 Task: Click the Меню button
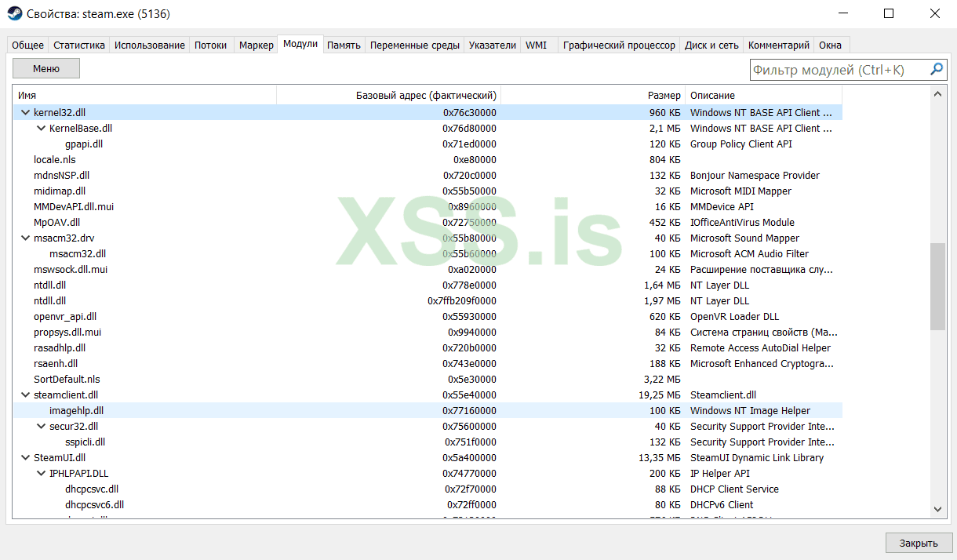[46, 69]
